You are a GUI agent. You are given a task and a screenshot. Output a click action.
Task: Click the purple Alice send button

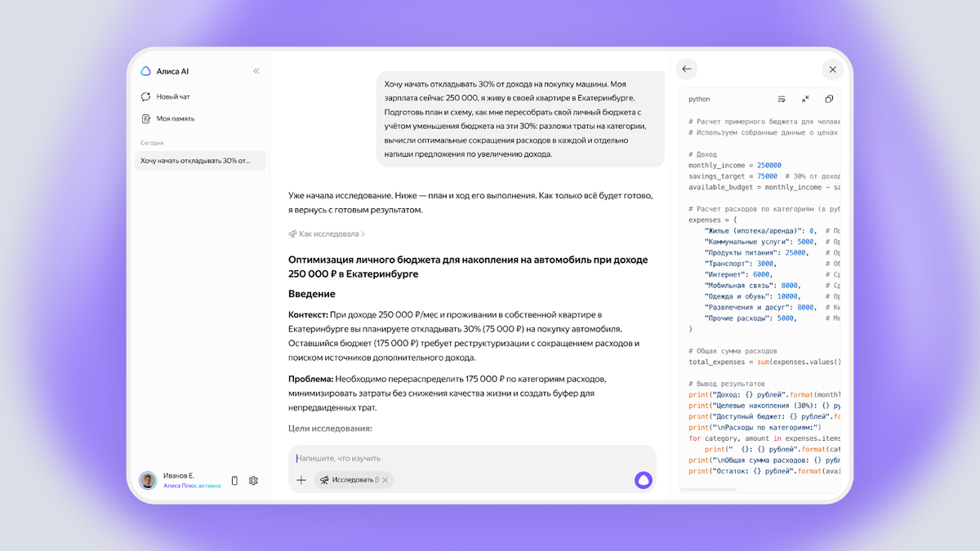(x=644, y=480)
